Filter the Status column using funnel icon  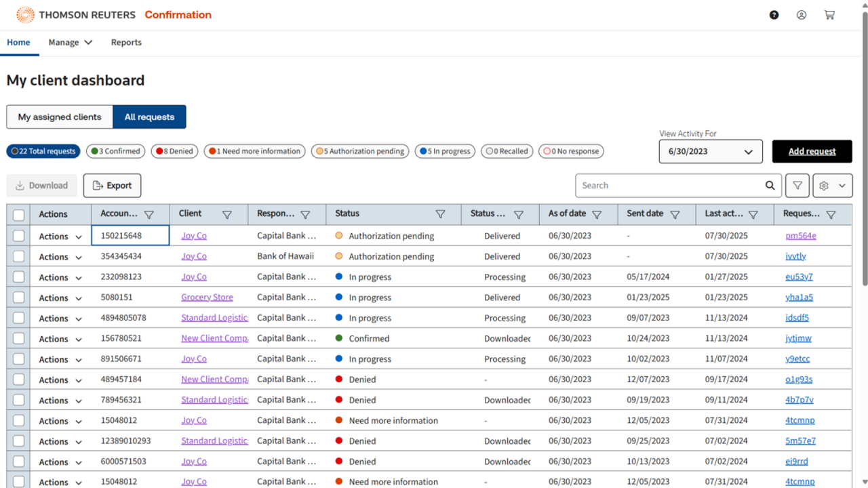440,214
